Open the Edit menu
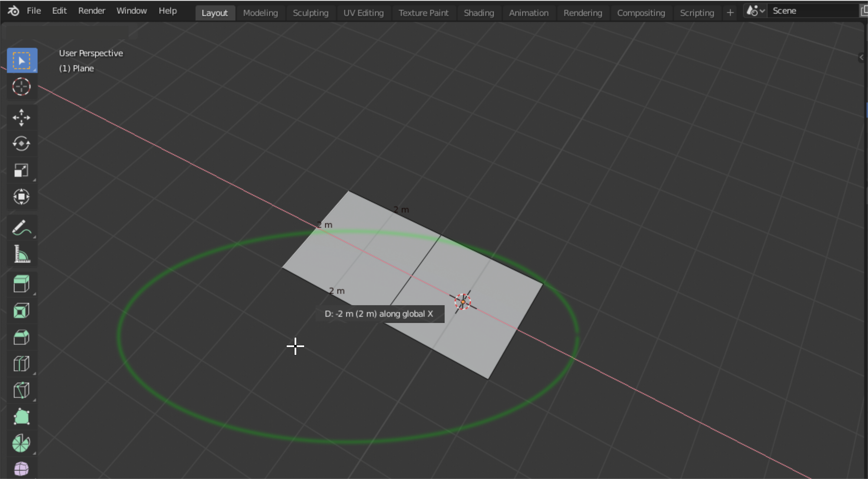The height and width of the screenshot is (479, 868). 59,11
